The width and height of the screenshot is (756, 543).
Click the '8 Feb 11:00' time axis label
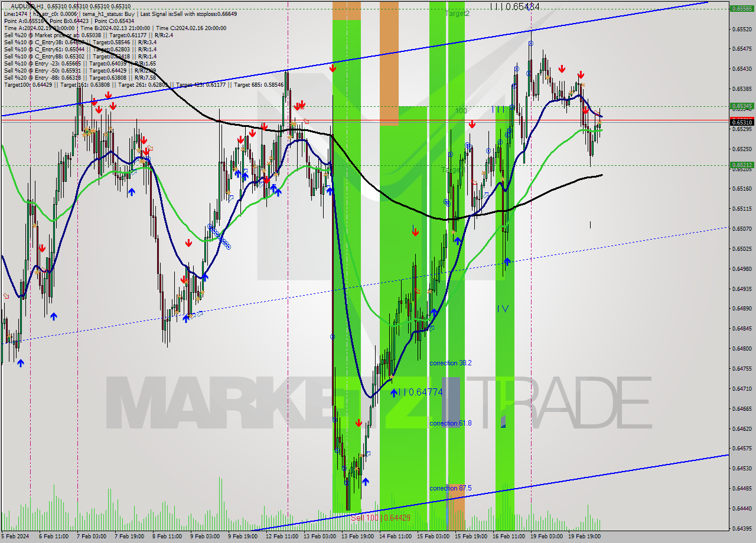click(x=167, y=537)
